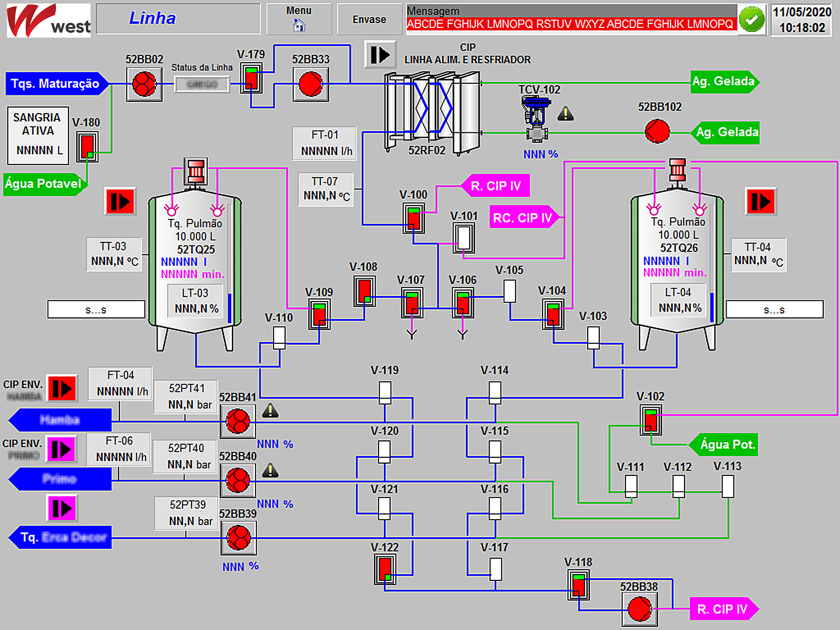Viewport: 840px width, 630px height.
Task: Click pump 52BB02 icon
Action: (144, 84)
